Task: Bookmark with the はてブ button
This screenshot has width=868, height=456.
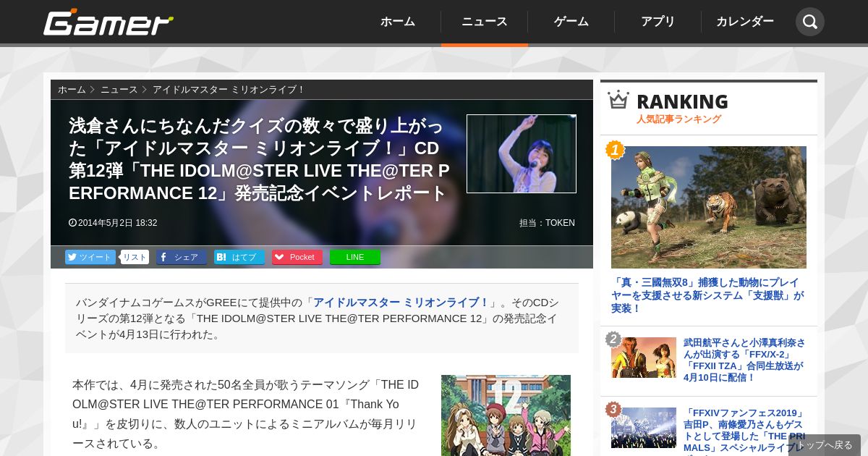Action: click(x=239, y=257)
